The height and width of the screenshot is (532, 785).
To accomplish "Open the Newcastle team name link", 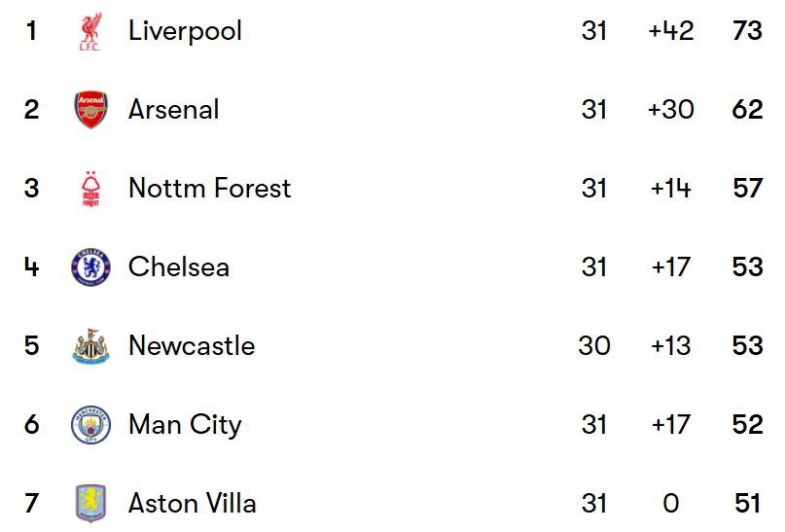I will coord(192,345).
